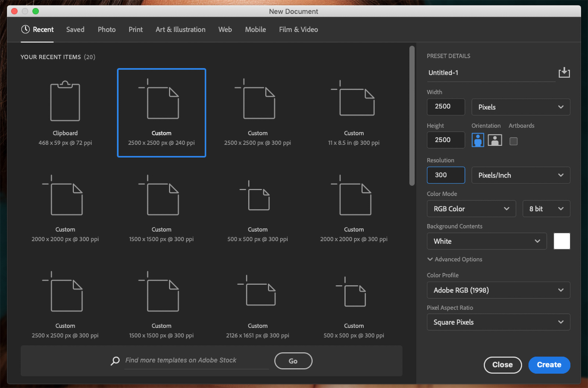
Task: Open the Print presets tab
Action: click(136, 29)
